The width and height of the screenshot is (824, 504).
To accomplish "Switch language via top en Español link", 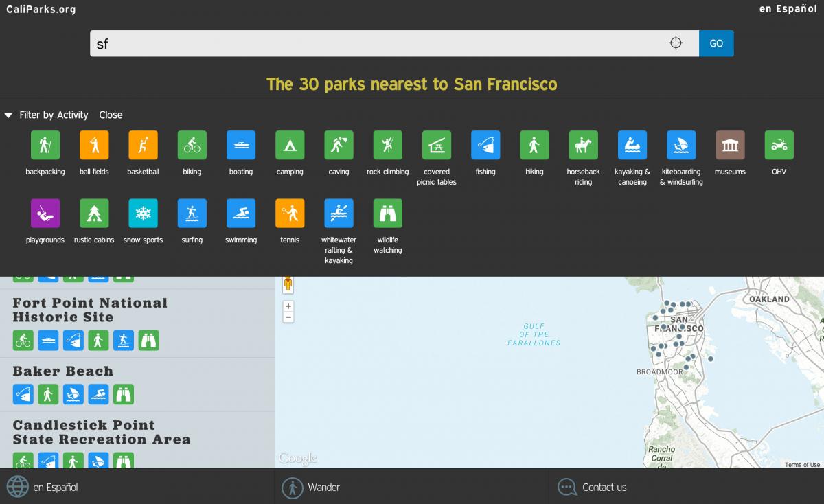I will coord(788,9).
